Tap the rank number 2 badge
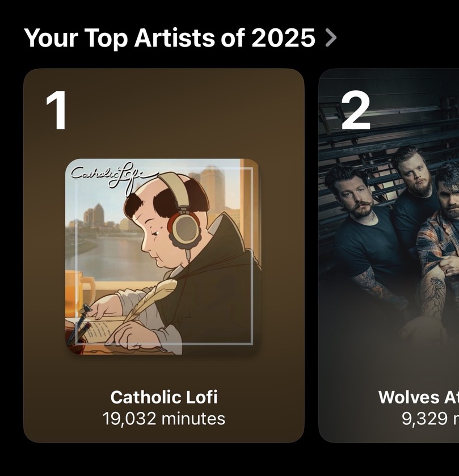The width and height of the screenshot is (459, 476). point(355,111)
